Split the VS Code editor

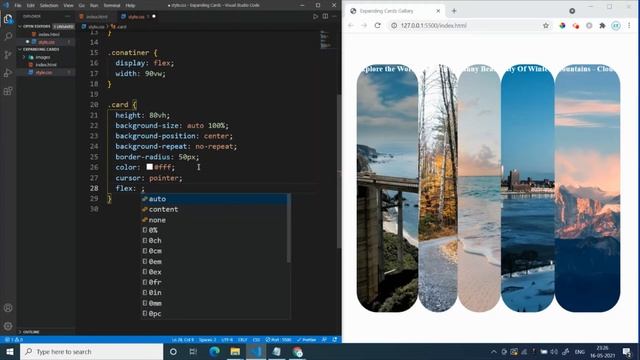pos(325,16)
